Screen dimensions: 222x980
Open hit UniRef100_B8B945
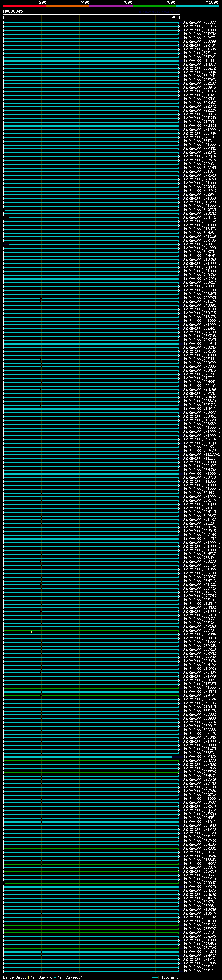(x=199, y=88)
